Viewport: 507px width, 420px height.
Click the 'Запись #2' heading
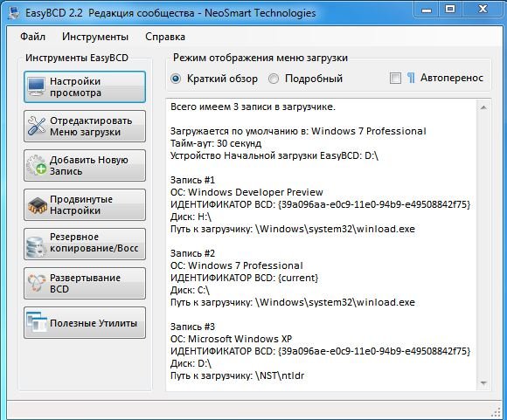192,253
